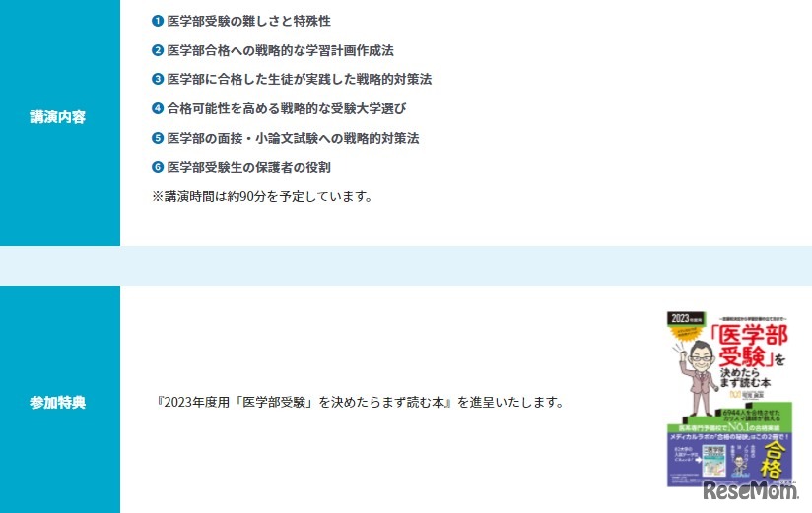Select the 講演内容 header cell
The height and width of the screenshot is (513, 812).
60,123
